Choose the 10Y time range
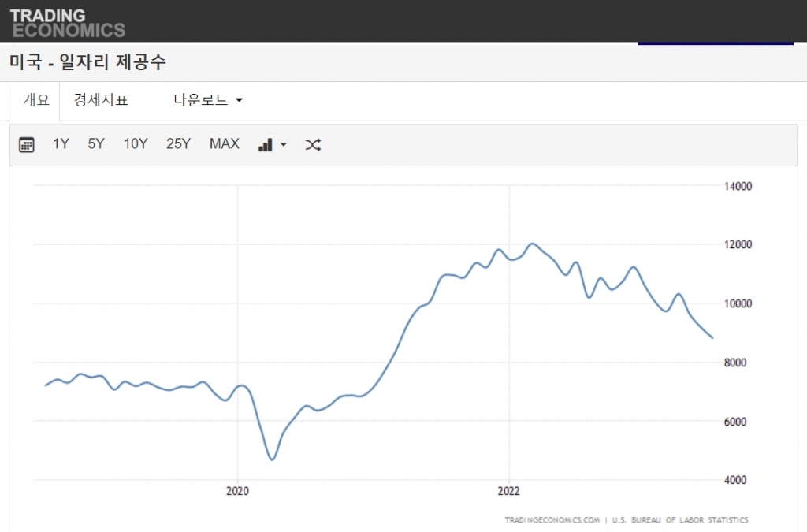 [136, 143]
